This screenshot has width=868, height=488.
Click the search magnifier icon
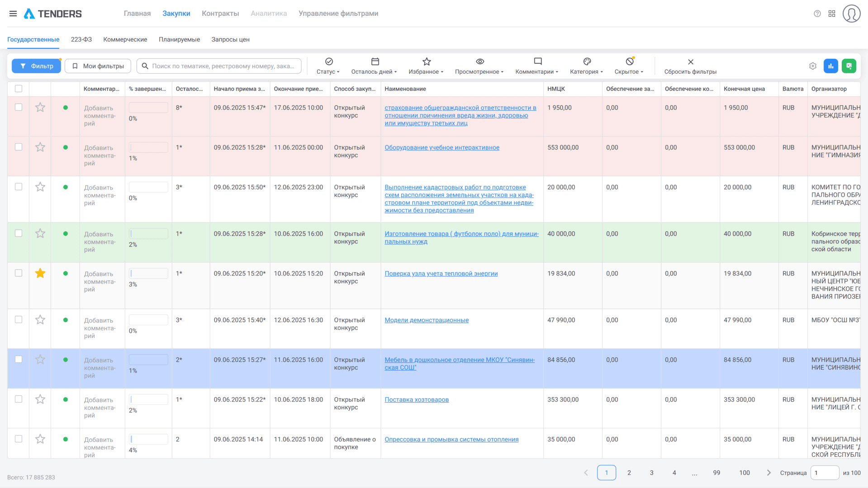145,66
